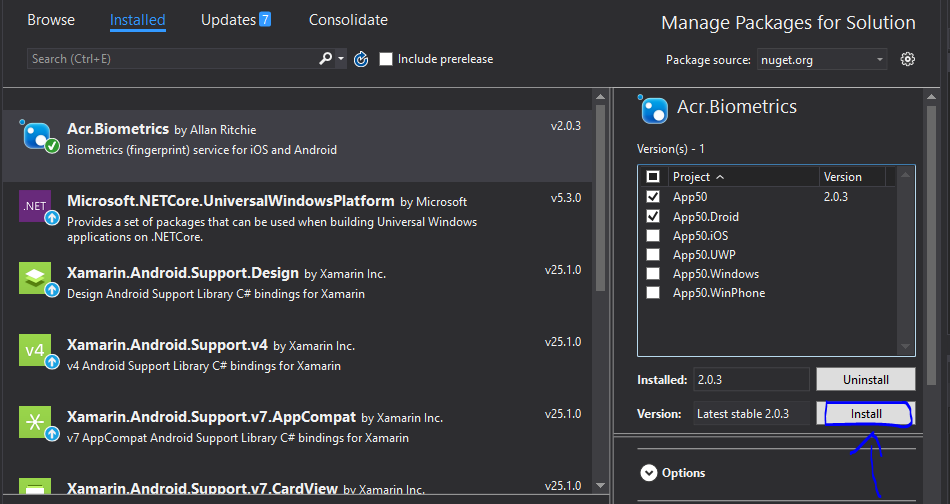Image resolution: width=950 pixels, height=504 pixels.
Task: Open the search options dropdown arrow
Action: (x=341, y=59)
